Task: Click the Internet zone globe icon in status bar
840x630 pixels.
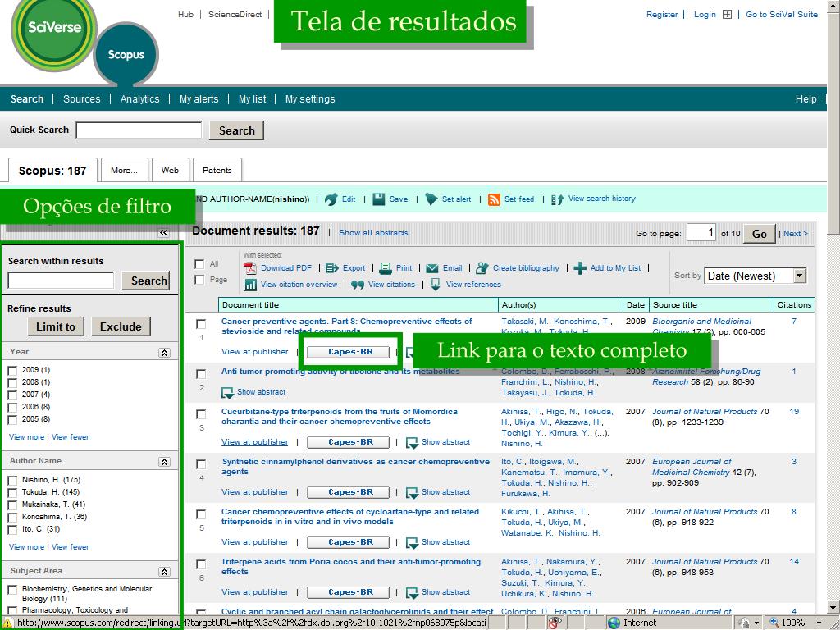Action: click(x=614, y=623)
